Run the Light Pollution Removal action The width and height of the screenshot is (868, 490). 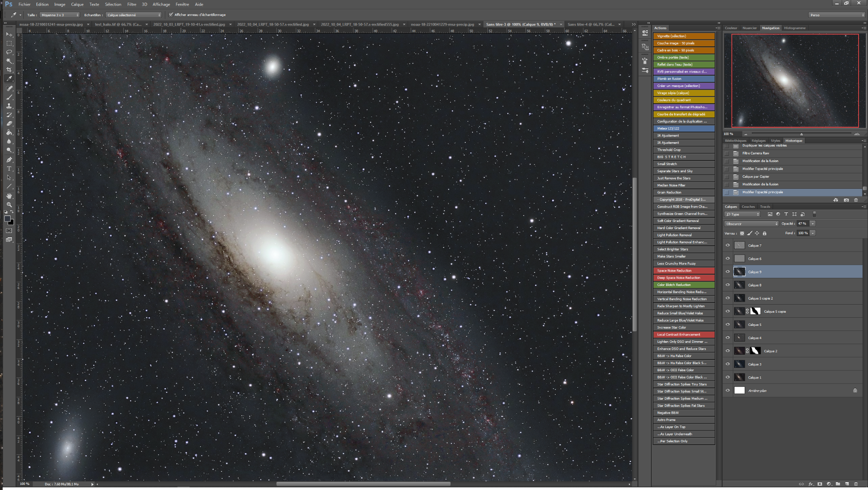[x=684, y=235]
